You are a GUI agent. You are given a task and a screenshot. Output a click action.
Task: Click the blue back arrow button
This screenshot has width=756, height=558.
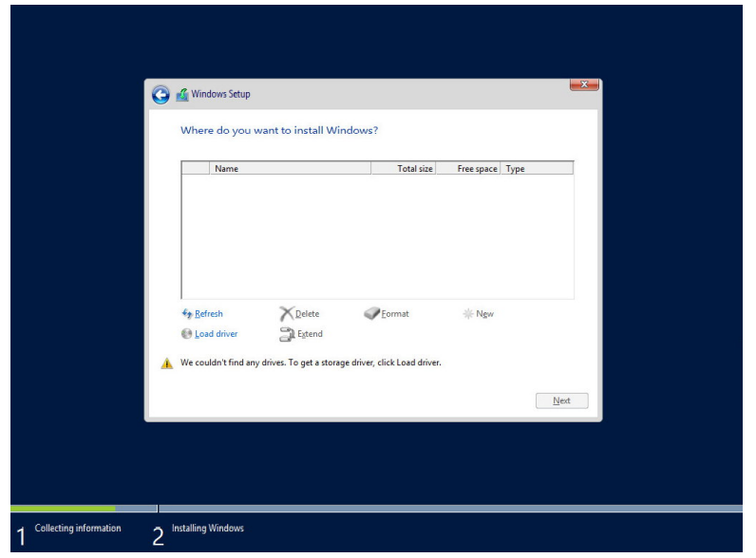[x=161, y=95]
